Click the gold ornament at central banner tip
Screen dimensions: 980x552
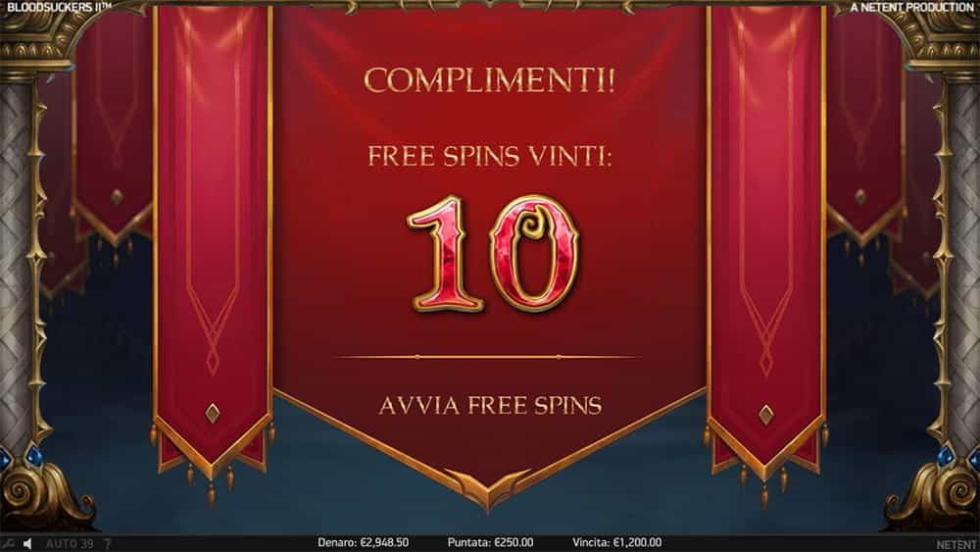[489, 489]
